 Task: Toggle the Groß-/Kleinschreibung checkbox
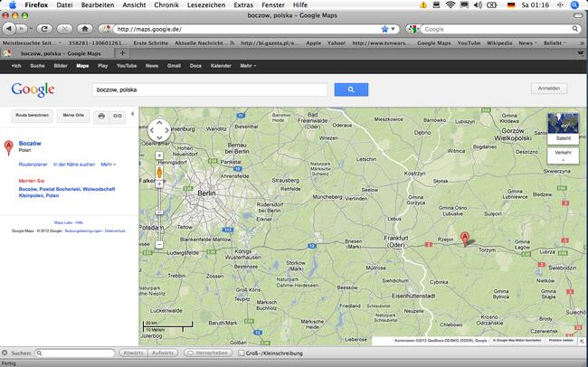241,353
